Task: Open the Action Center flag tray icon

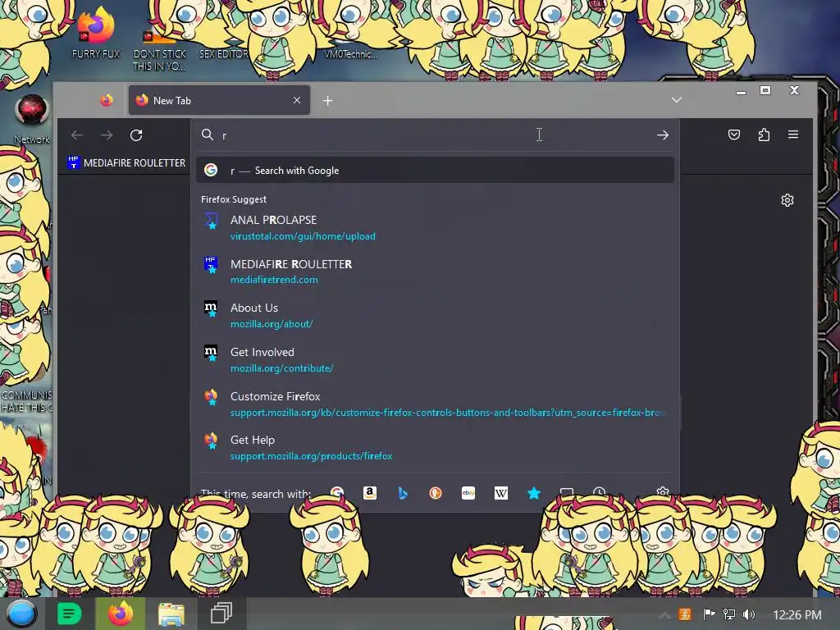Action: click(x=709, y=614)
